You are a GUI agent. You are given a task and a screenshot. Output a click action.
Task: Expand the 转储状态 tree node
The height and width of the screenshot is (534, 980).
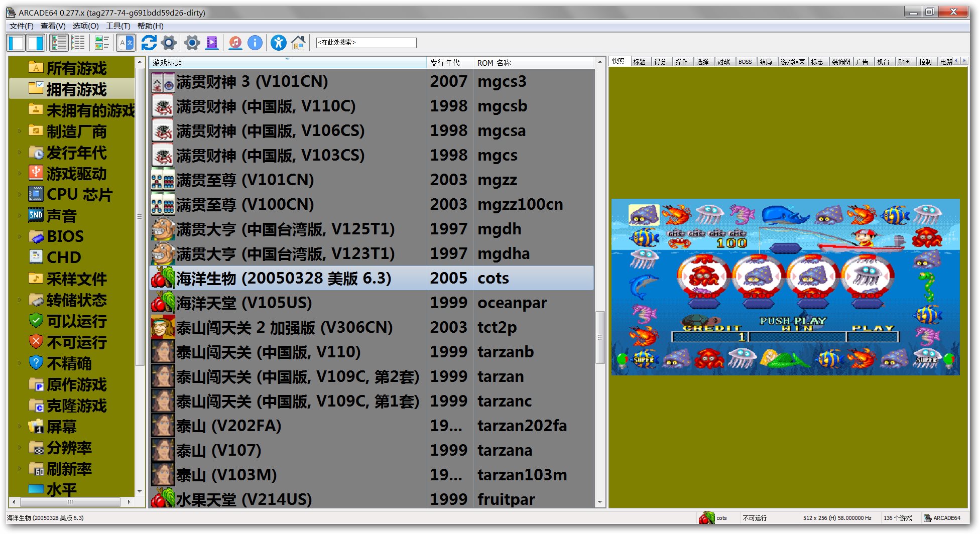point(20,300)
